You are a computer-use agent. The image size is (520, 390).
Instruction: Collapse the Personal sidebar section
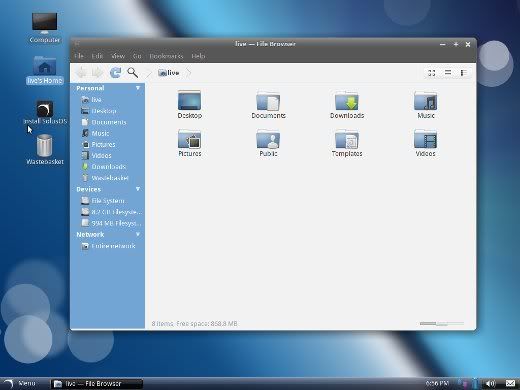pos(138,88)
